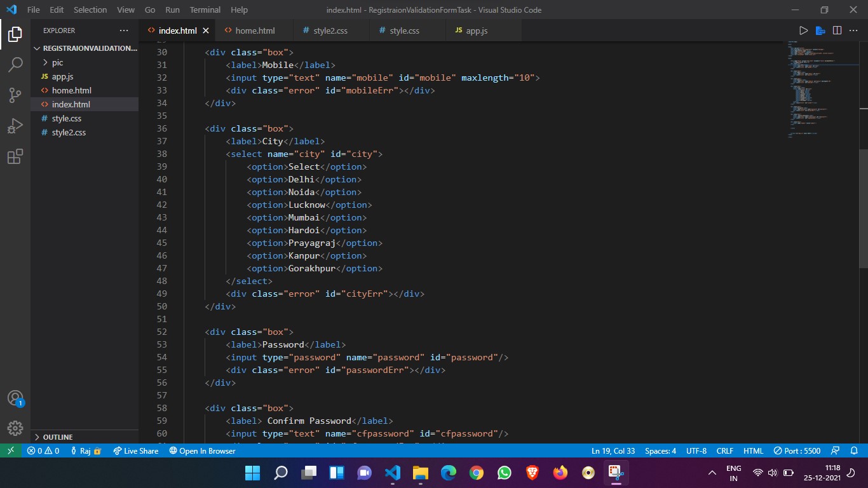Click Raj user in status bar

point(85,451)
